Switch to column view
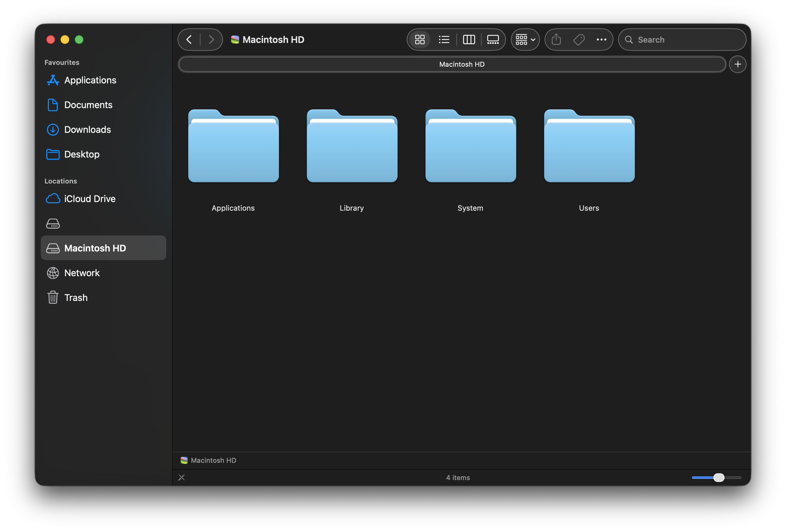 (469, 40)
